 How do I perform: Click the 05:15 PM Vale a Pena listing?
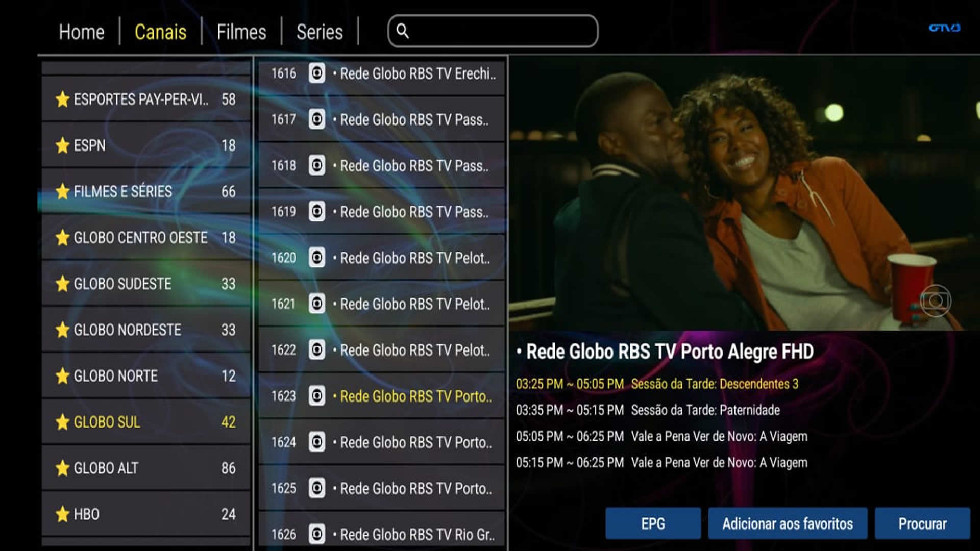point(662,462)
